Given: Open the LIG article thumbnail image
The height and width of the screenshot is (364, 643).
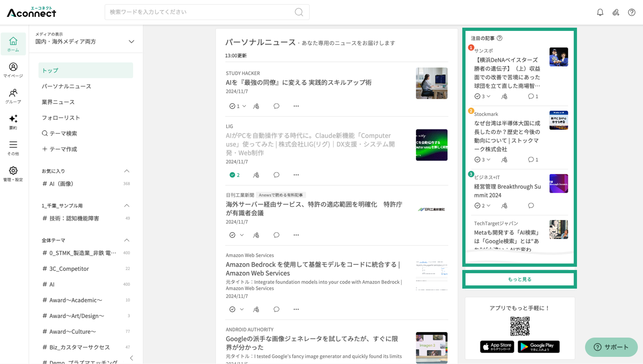Looking at the screenshot, I should pyautogui.click(x=432, y=145).
